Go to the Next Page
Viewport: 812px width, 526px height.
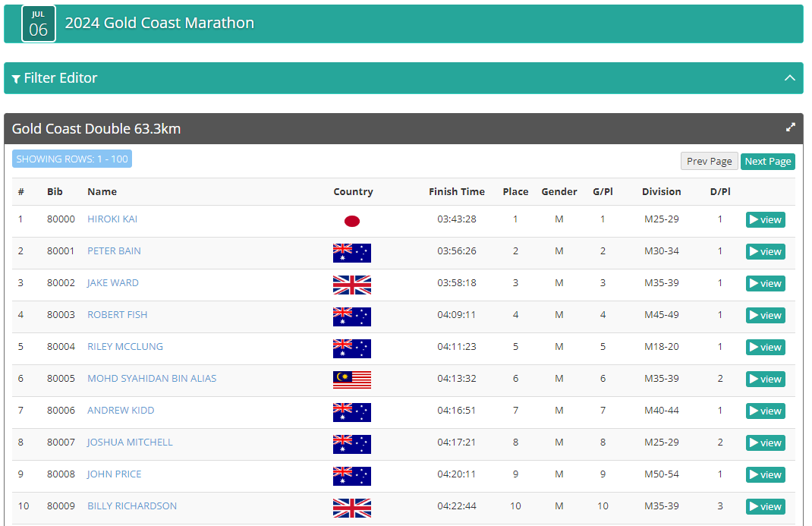click(x=767, y=162)
